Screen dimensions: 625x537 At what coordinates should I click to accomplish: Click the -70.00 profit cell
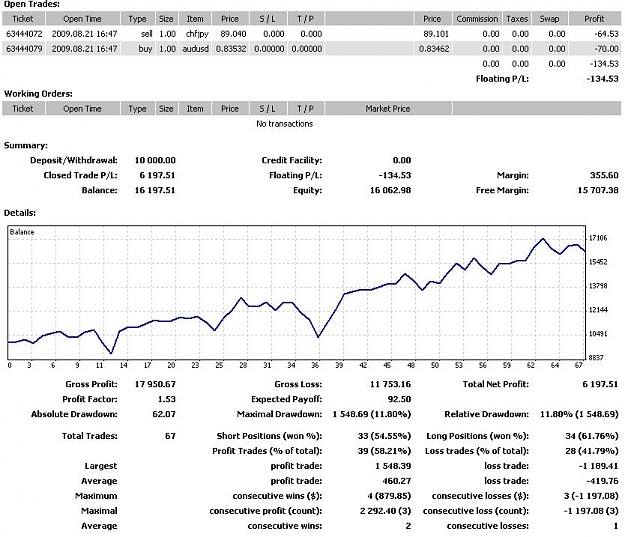tap(606, 49)
